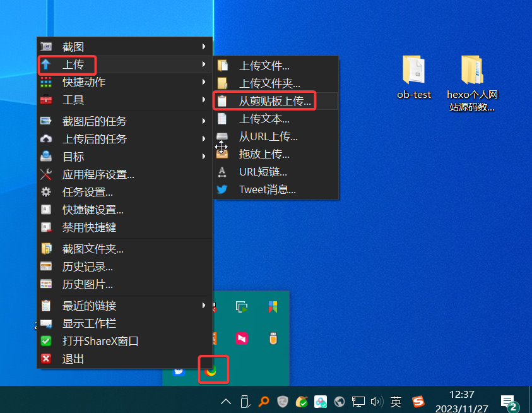Click the red toolbox icon beside 工具
Viewport: 532px width, 413px height.
coord(46,100)
